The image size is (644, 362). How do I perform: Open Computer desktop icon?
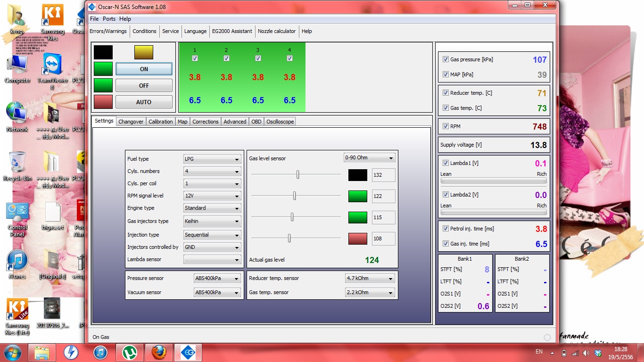tap(17, 68)
